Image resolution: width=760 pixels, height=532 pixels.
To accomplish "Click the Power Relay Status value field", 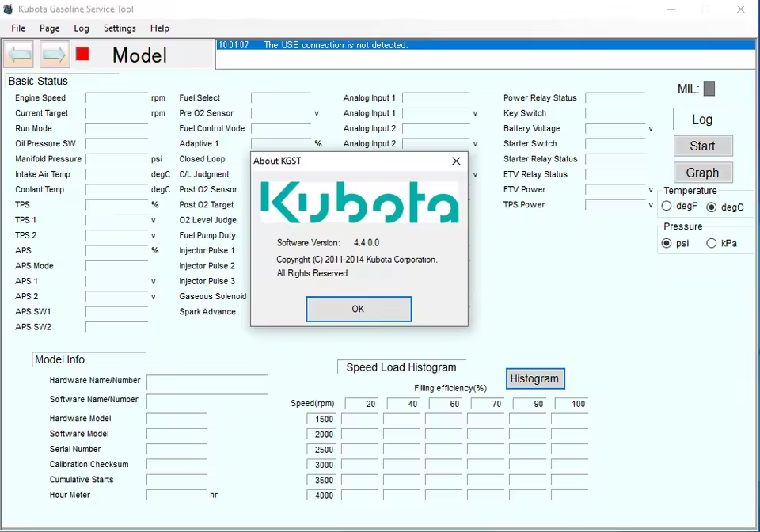I will (x=615, y=98).
